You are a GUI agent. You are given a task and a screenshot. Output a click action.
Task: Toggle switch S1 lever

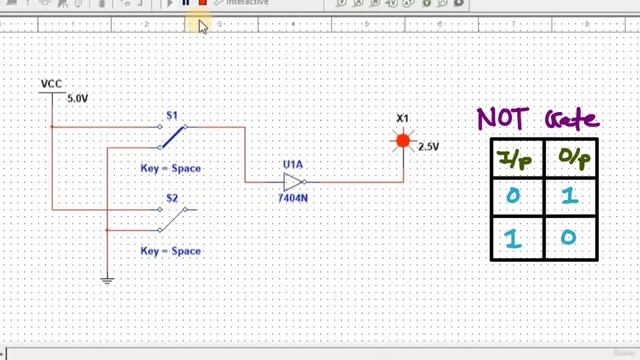point(173,137)
